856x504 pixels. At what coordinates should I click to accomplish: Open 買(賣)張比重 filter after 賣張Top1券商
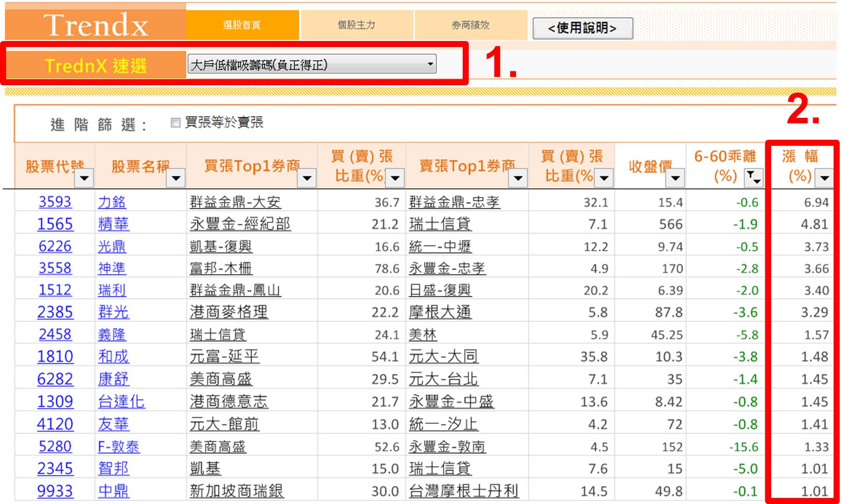604,178
